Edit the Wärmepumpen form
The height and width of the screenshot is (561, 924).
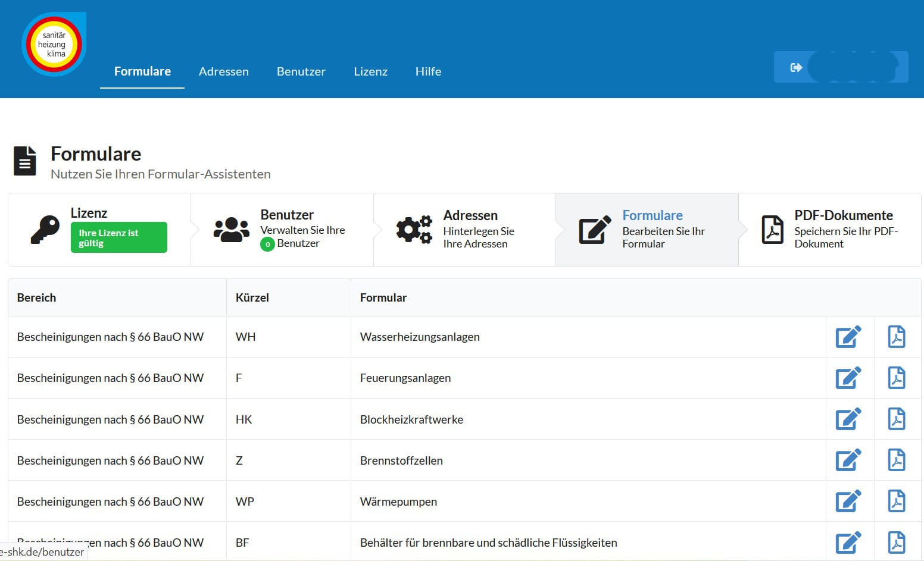(x=848, y=501)
